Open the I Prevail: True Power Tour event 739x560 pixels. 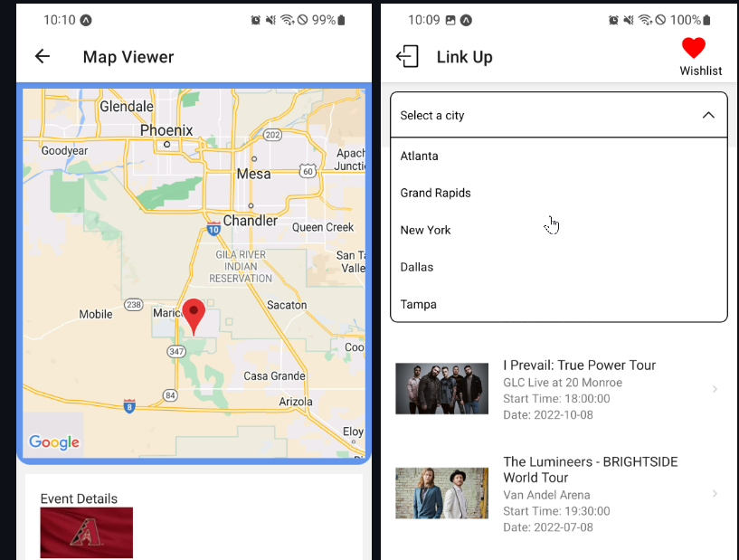pyautogui.click(x=559, y=389)
